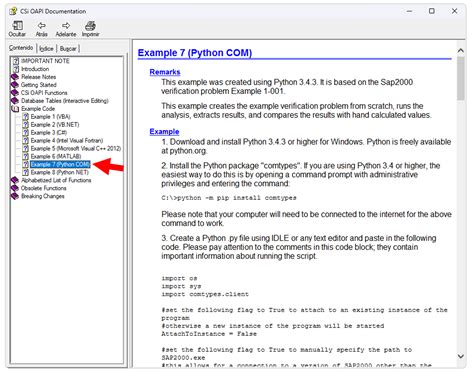Click the book icon beside Breaking Changes
The width and height of the screenshot is (474, 372).
point(15,197)
